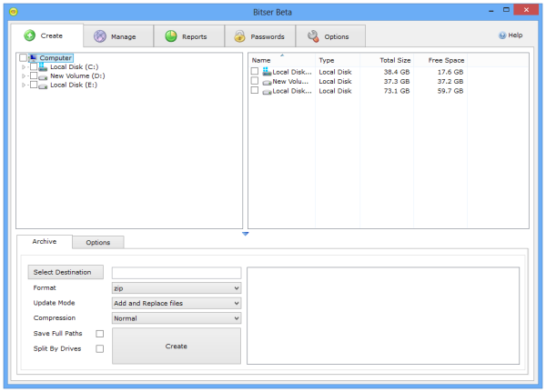
Task: Click the large Create archive button
Action: 177,346
